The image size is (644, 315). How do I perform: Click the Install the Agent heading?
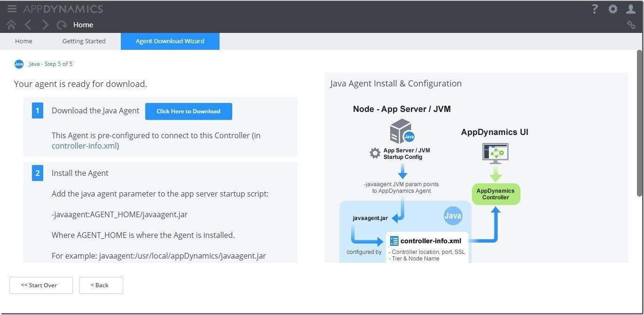[x=80, y=173]
